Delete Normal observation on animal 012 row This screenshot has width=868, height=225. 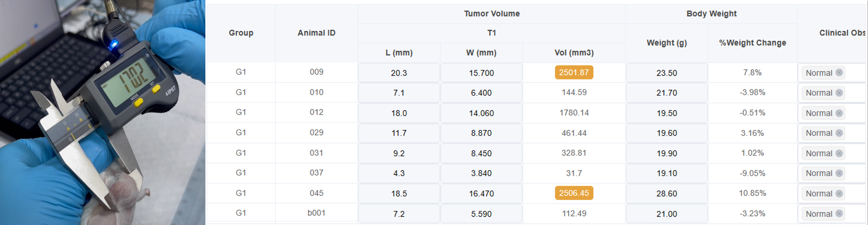(x=839, y=113)
